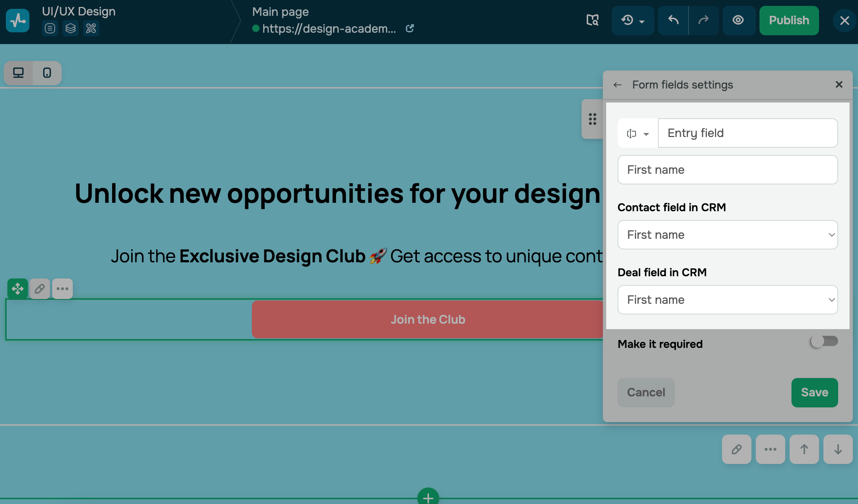Click the Save button
Image resolution: width=858 pixels, height=504 pixels.
814,392
